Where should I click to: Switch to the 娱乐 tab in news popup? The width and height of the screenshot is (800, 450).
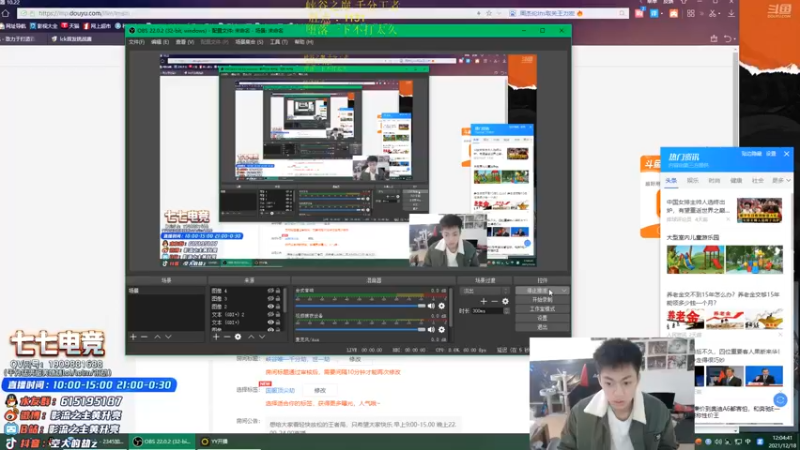pos(692,181)
